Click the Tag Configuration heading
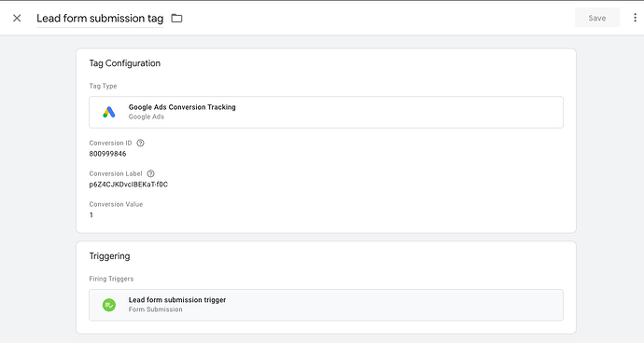 125,63
